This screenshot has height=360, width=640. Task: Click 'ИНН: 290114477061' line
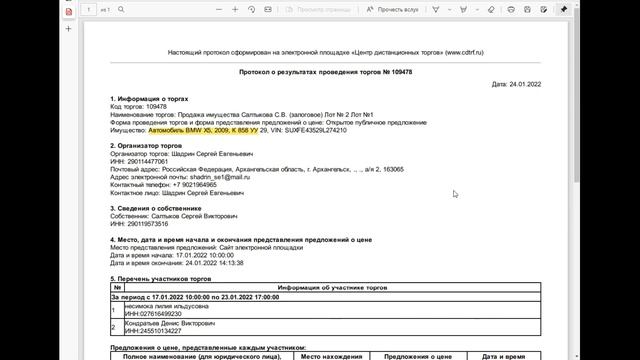click(x=139, y=162)
